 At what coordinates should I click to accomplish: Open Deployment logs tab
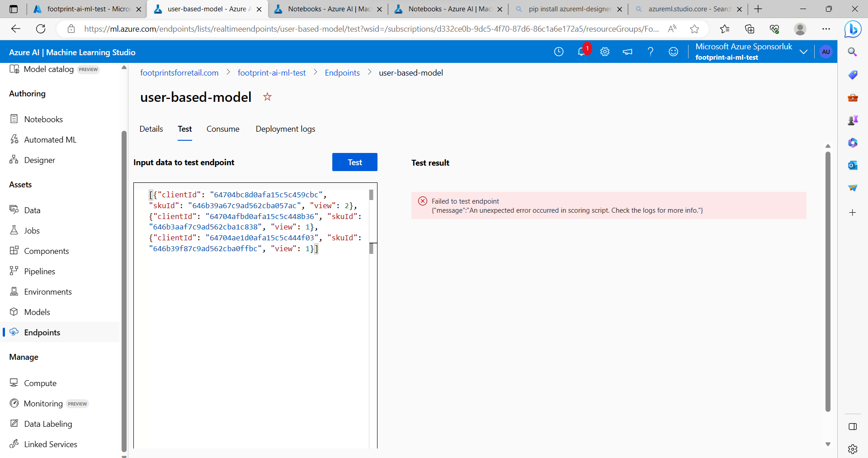[285, 129]
